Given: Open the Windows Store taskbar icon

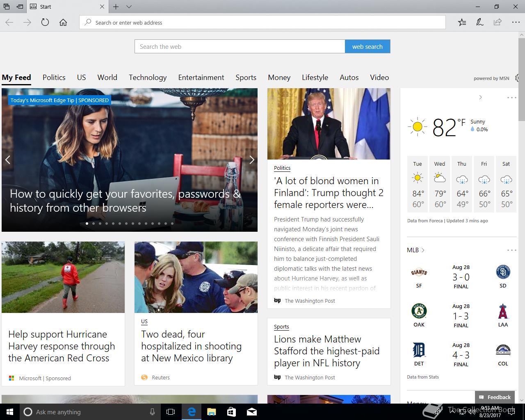Looking at the screenshot, I should (x=231, y=412).
